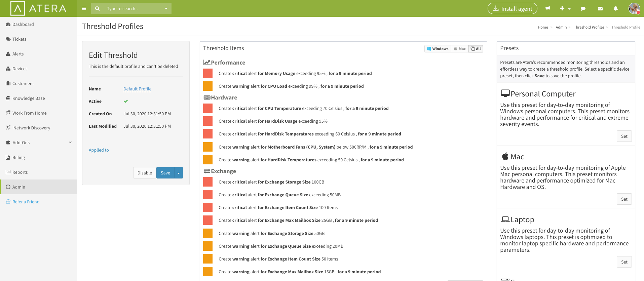644x281 pixels.
Task: Select the Exchange Storage Size 100GB critical alert
Action: tap(271, 182)
